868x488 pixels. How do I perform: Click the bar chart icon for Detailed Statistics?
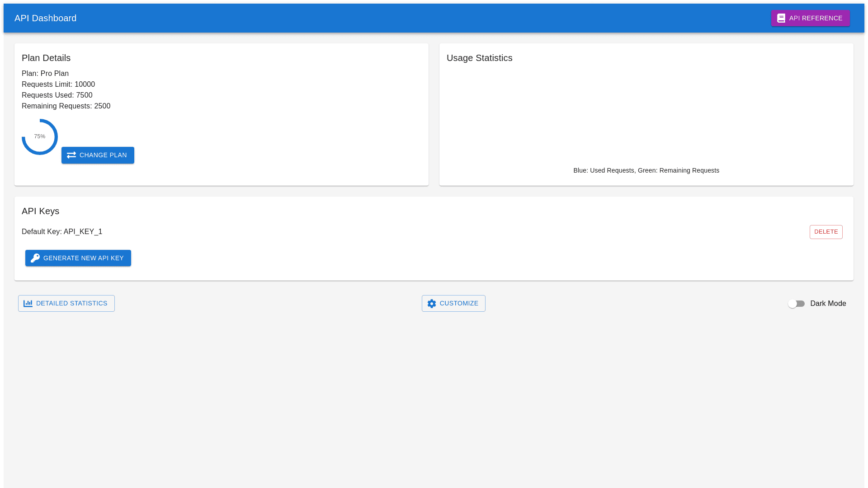tap(28, 303)
